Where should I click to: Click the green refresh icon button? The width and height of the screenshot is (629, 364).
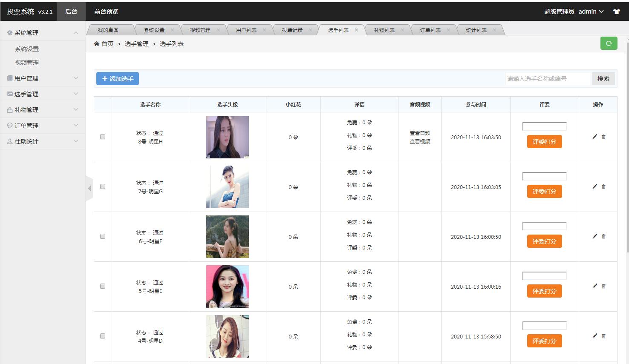609,43
